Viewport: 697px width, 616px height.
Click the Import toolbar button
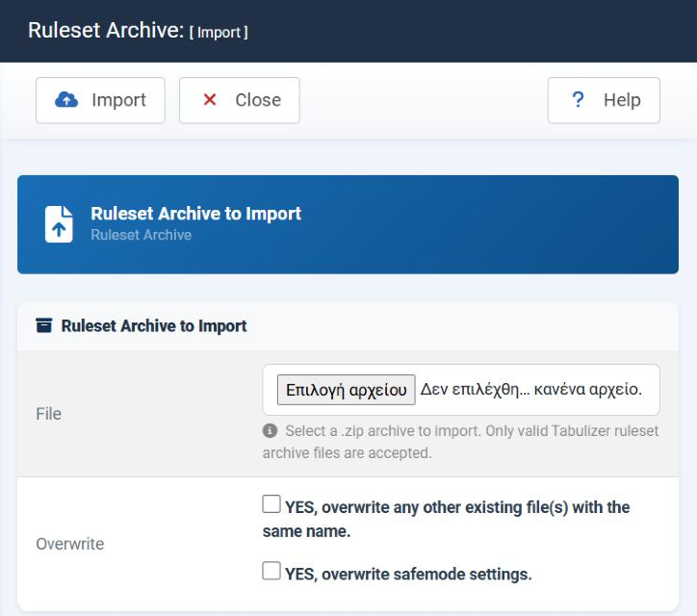coord(100,100)
